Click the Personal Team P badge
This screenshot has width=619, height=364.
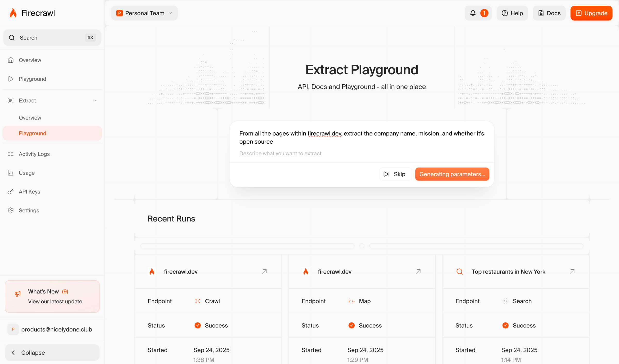[x=119, y=13]
